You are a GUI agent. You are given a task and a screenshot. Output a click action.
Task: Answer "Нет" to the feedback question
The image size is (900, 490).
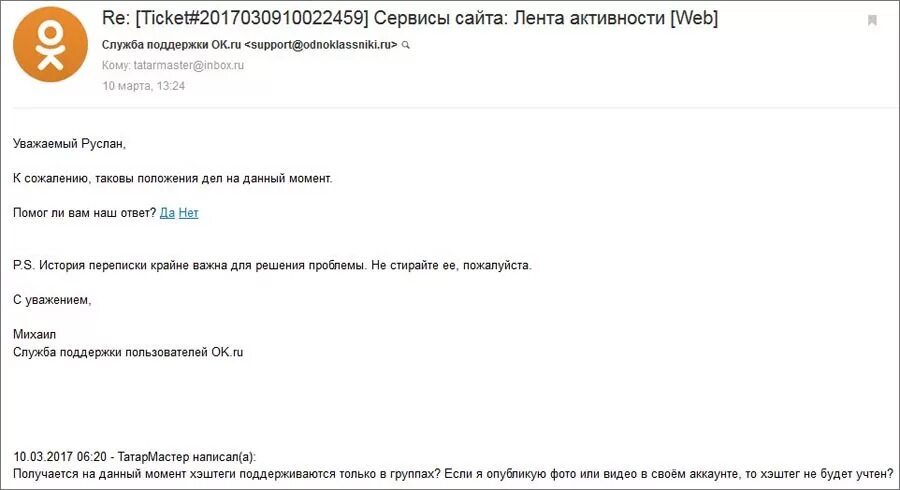tap(189, 212)
